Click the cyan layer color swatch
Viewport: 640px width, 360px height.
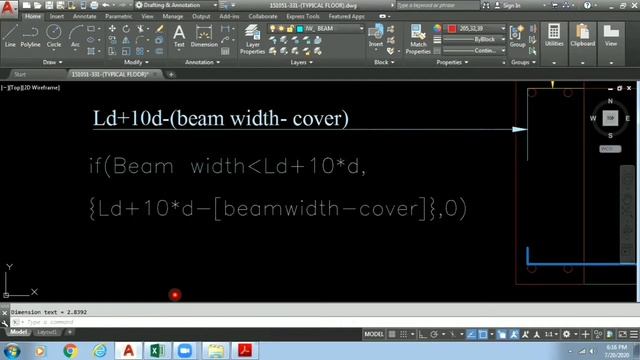click(300, 29)
